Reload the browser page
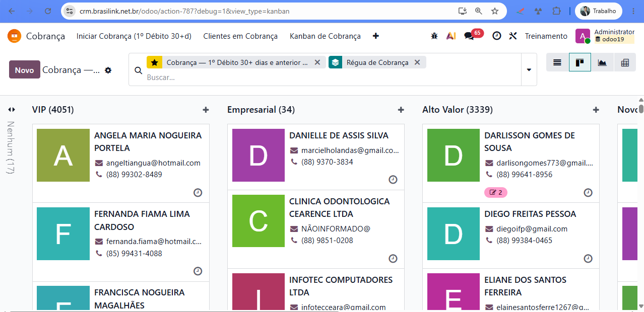644x312 pixels. [x=48, y=11]
